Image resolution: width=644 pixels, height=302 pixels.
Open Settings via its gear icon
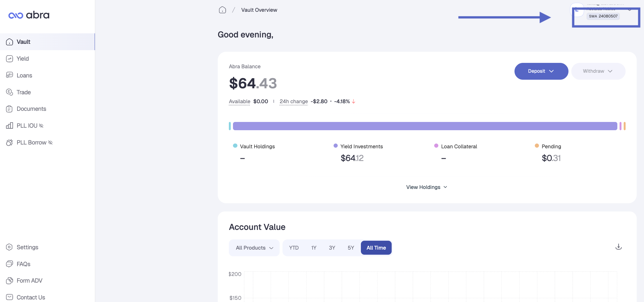pyautogui.click(x=10, y=247)
